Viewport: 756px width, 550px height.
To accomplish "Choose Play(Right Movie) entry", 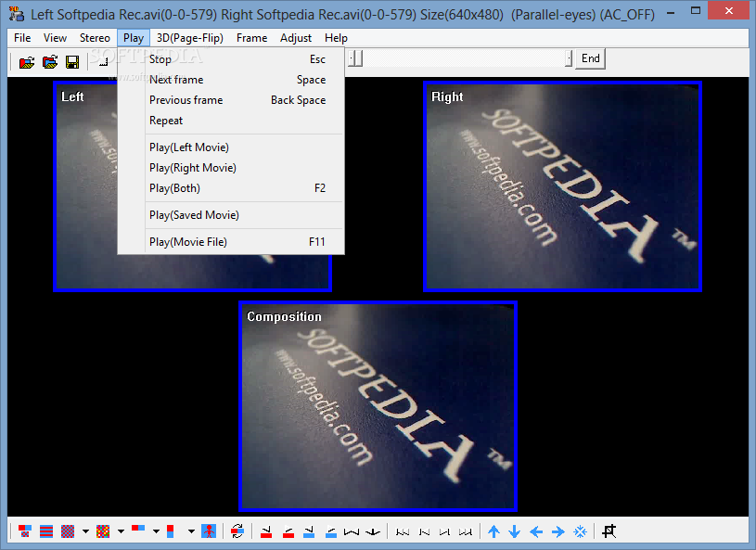I will coord(231,168).
